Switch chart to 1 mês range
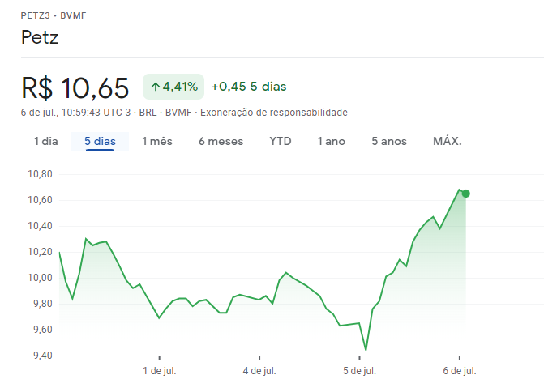Image resolution: width=544 pixels, height=392 pixels. (157, 141)
